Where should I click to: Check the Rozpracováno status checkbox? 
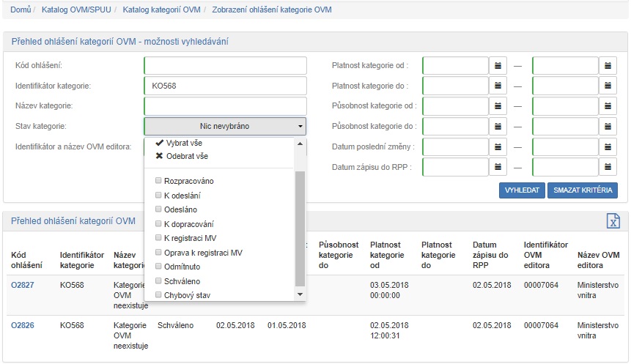158,181
